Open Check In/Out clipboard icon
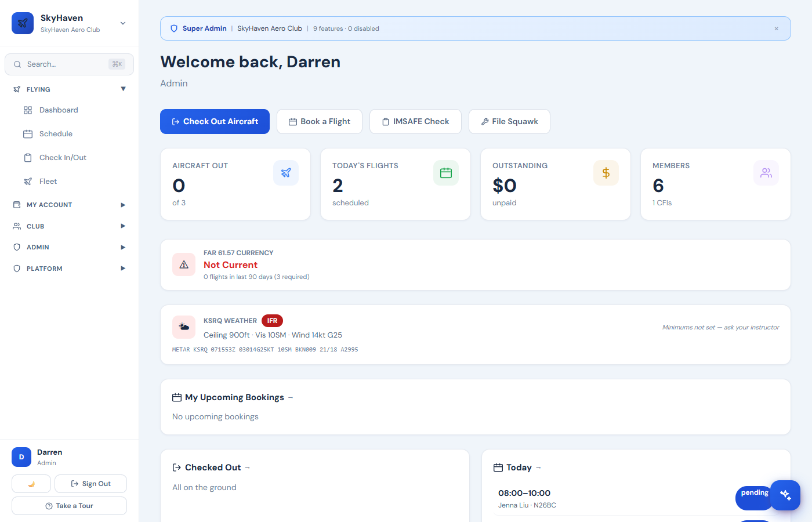 click(x=28, y=157)
